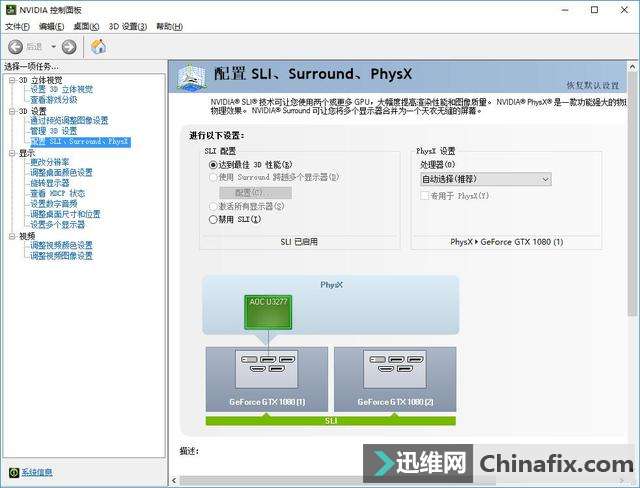Screen dimensions: 640x488
Task: Open 查看 HDCP 状态 task
Action: [x=58, y=193]
